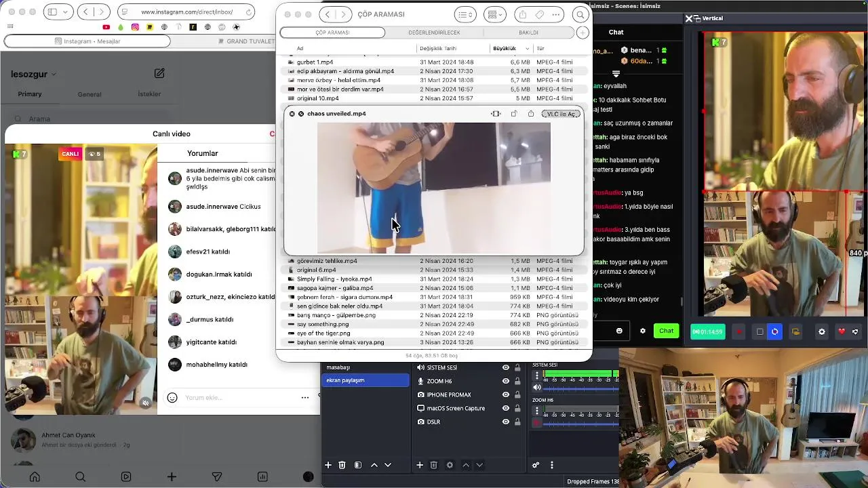This screenshot has height=488, width=868.
Task: Click Quick Look rotate icon
Action: pyautogui.click(x=514, y=114)
